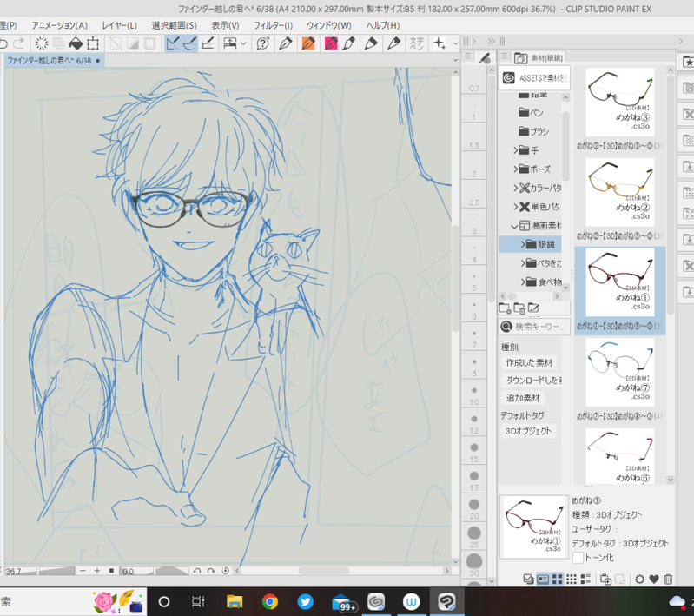This screenshot has width=694, height=616.
Task: Expand the ポーズ folder
Action: (516, 169)
